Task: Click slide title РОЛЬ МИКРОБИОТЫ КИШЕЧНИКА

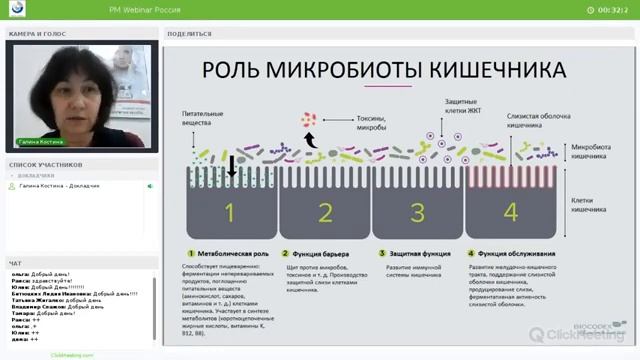Action: click(384, 70)
